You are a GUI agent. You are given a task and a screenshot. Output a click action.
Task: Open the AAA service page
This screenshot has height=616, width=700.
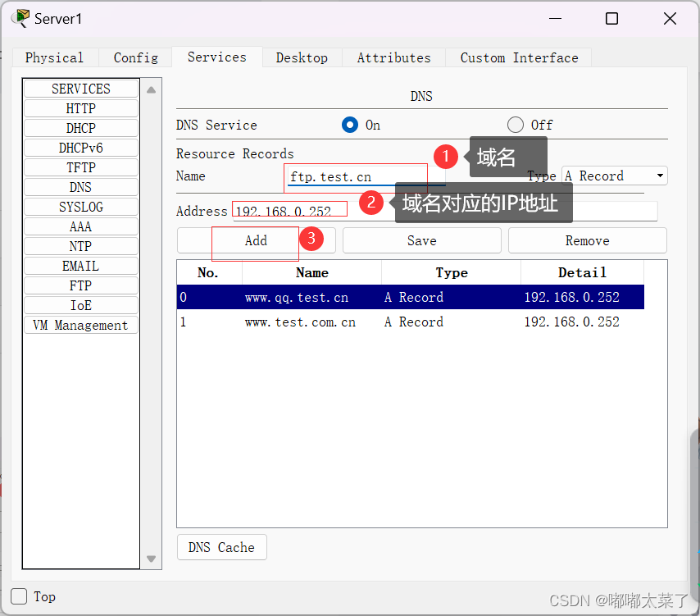81,226
